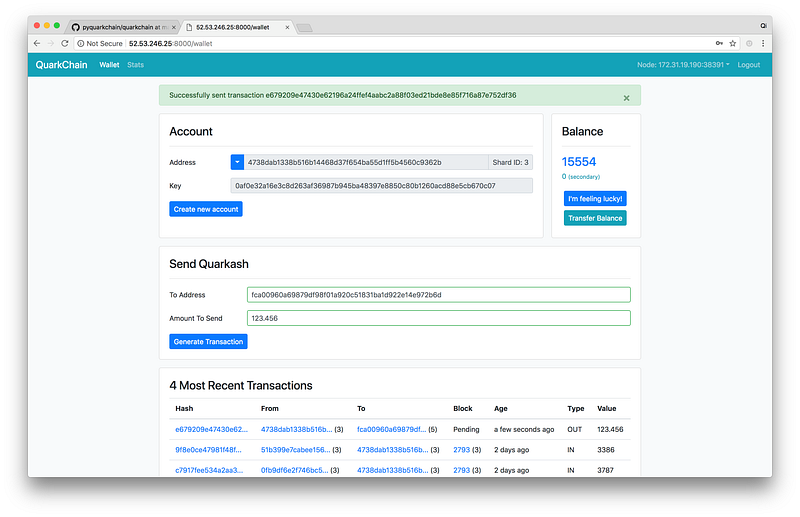Viewport: 800px width, 517px height.
Task: Close the pyquarkchain GitHub tab
Action: [x=174, y=28]
